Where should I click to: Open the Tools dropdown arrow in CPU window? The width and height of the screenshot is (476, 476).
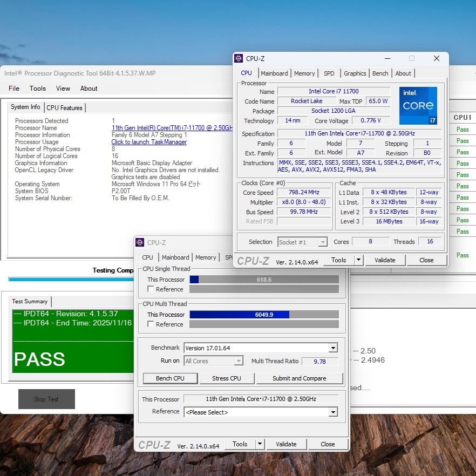pyautogui.click(x=358, y=260)
